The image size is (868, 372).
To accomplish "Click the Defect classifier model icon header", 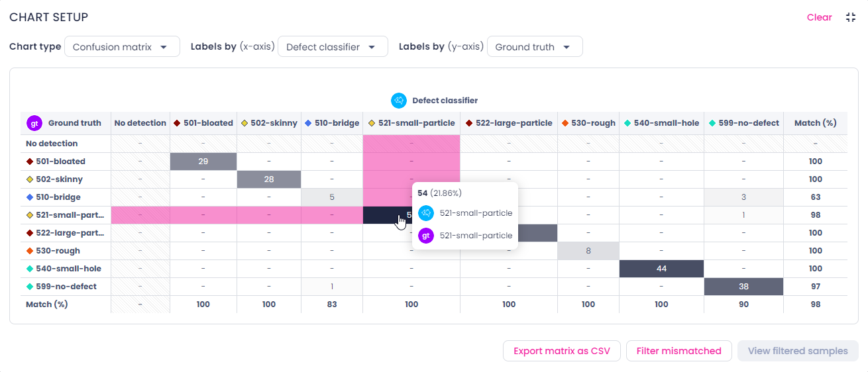I will (x=398, y=101).
